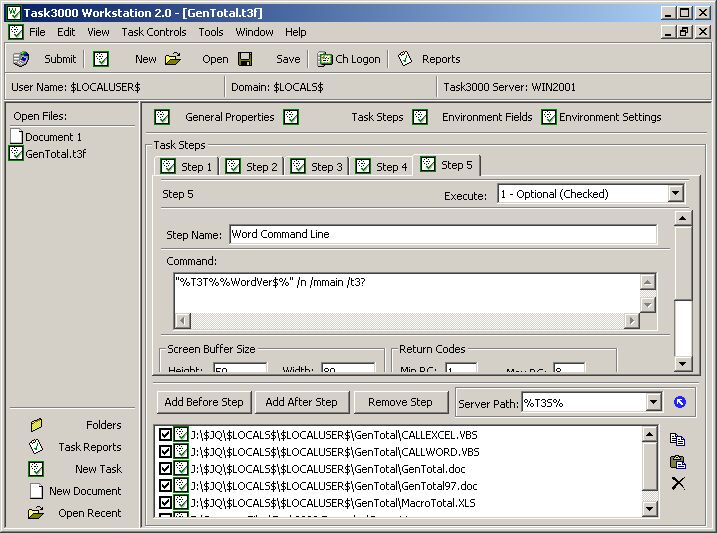Image resolution: width=717 pixels, height=533 pixels.
Task: Click inside the Step Name field
Action: click(x=442, y=235)
